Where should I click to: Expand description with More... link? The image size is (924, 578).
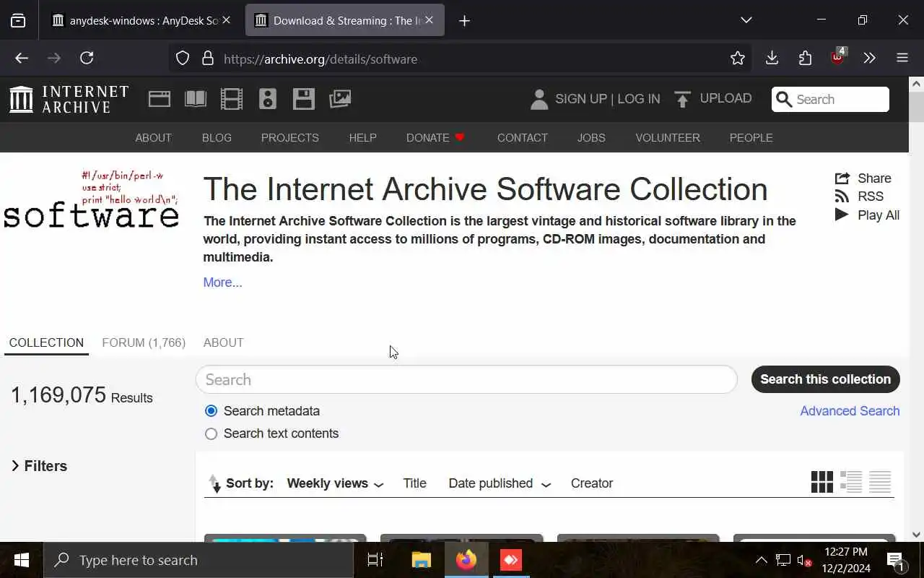pyautogui.click(x=222, y=282)
